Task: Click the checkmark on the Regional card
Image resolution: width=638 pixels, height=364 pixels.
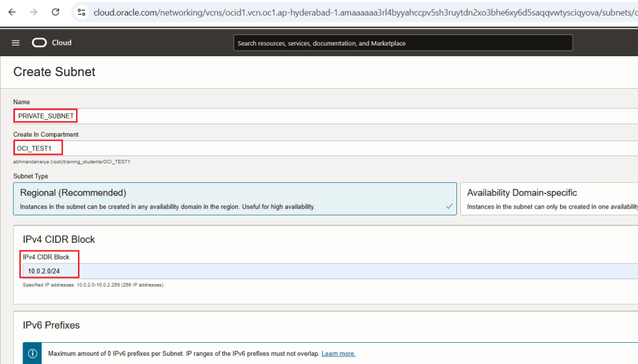Action: (x=449, y=207)
